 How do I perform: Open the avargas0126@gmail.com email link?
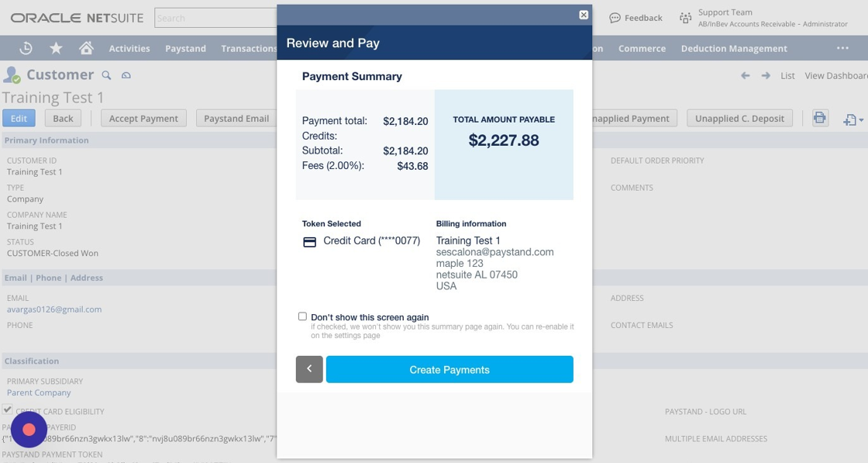pos(54,309)
